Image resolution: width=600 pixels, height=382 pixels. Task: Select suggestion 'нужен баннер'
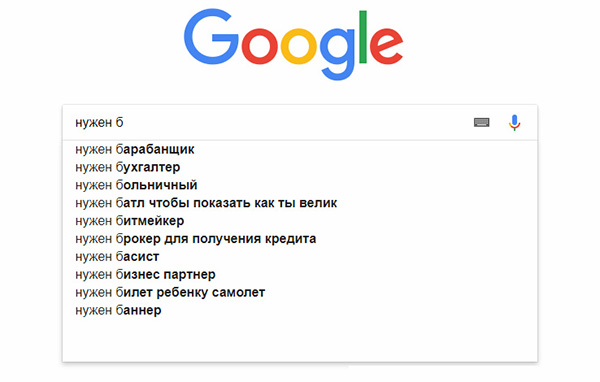pyautogui.click(x=118, y=310)
